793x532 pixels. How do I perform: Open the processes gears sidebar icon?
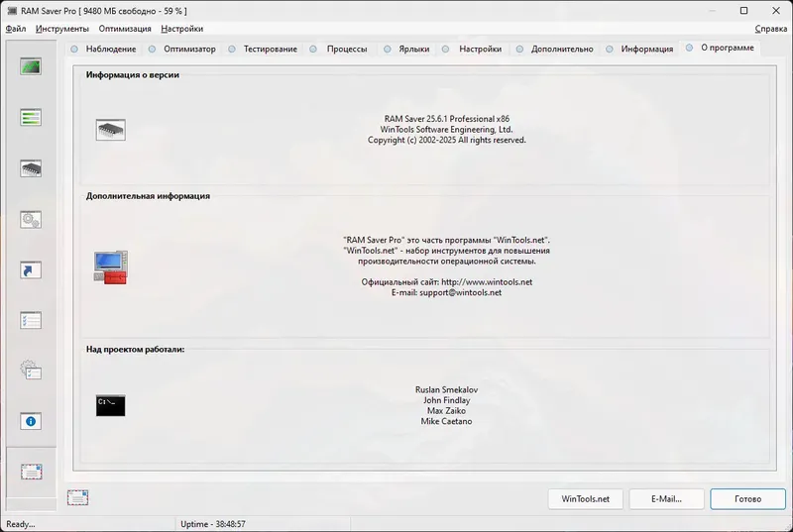(31, 219)
